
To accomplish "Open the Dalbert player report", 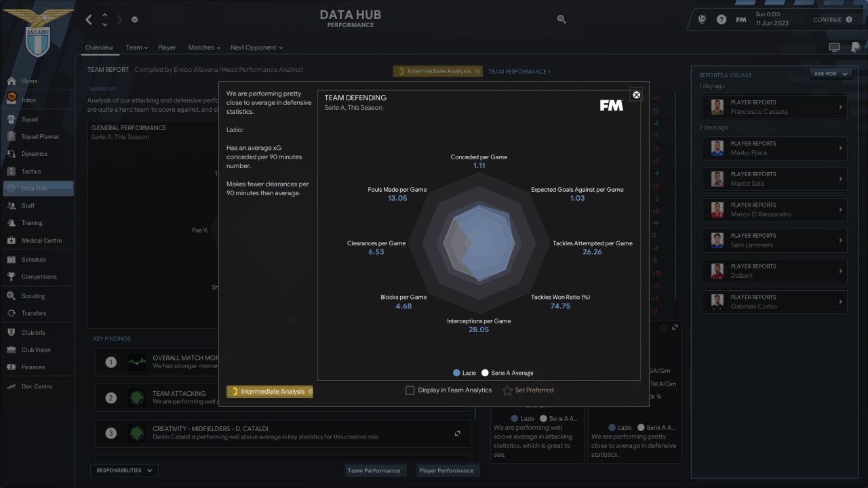I will tap(774, 271).
